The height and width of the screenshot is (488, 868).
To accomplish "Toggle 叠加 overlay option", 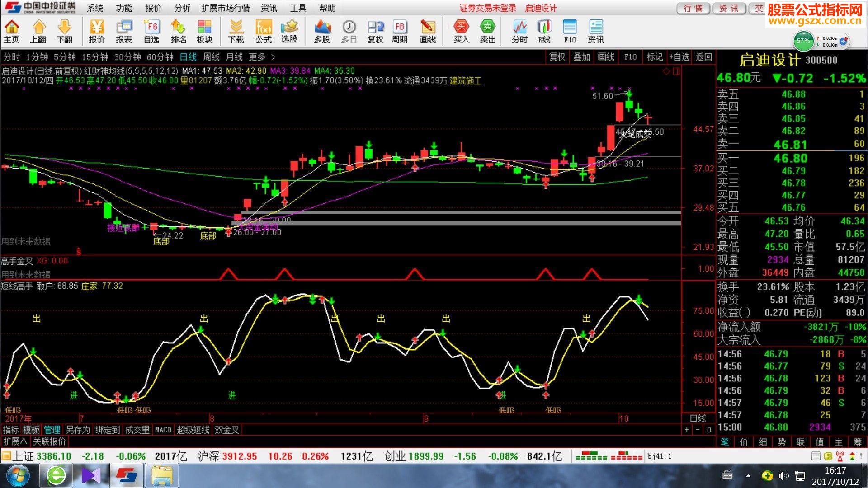I will coord(582,57).
